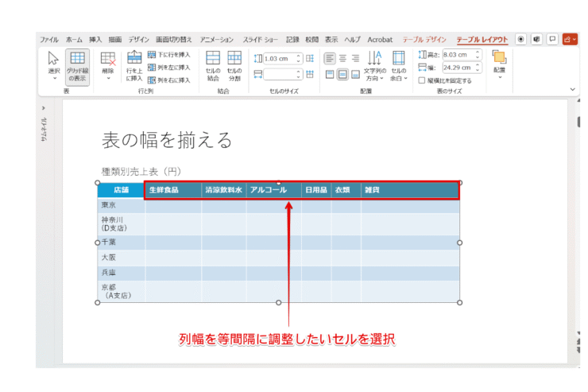The image size is (588, 392).
Task: Align text right in cell
Action: (355, 59)
